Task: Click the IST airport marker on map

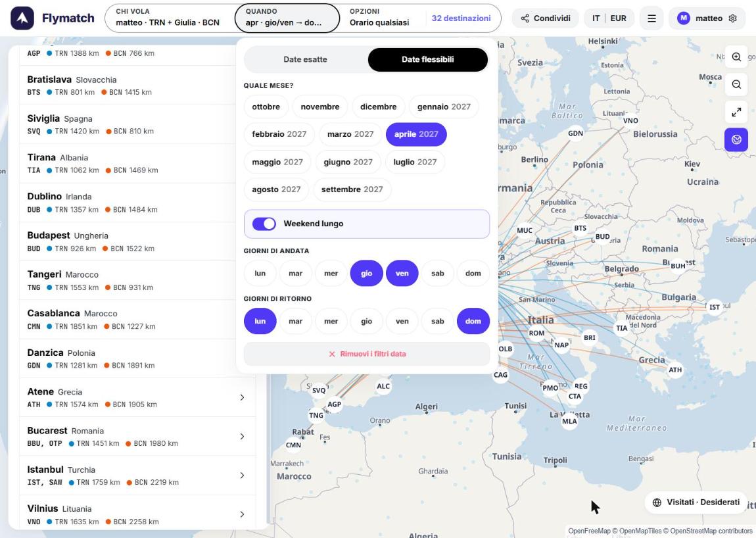Action: 714,307
